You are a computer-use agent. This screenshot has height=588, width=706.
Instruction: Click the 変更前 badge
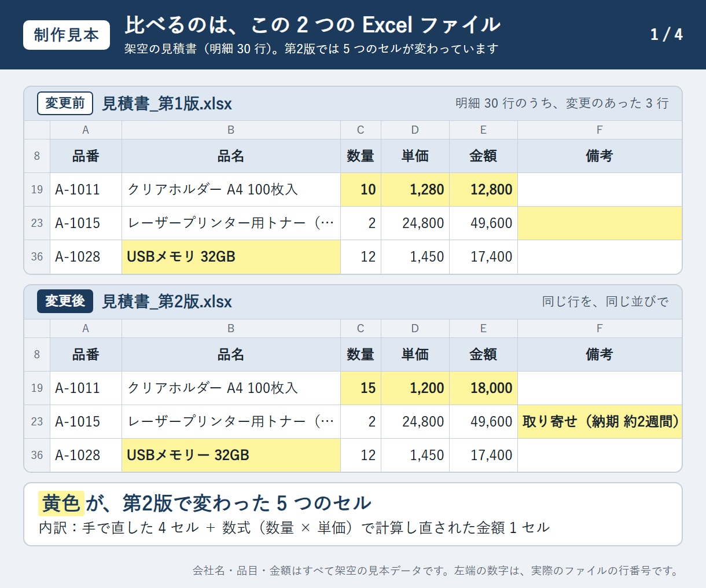pos(65,103)
